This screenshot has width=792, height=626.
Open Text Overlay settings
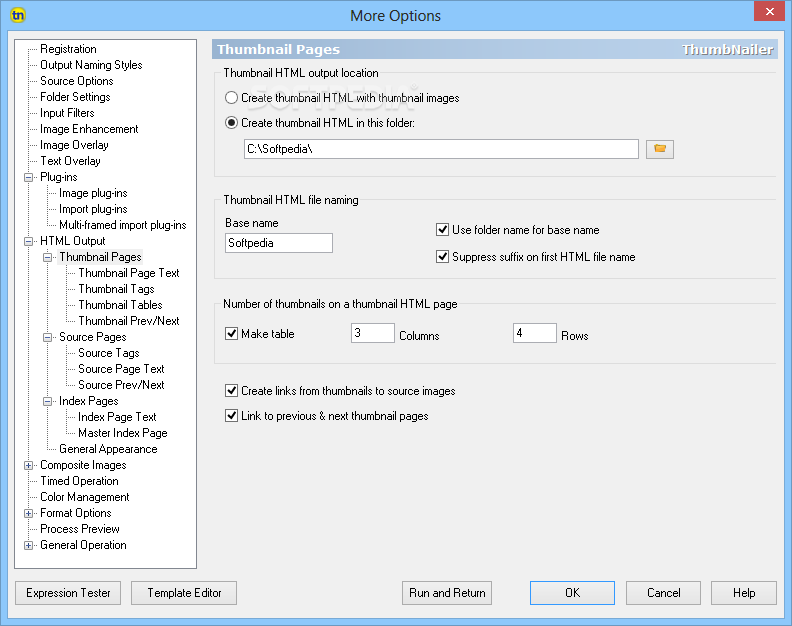pyautogui.click(x=70, y=161)
